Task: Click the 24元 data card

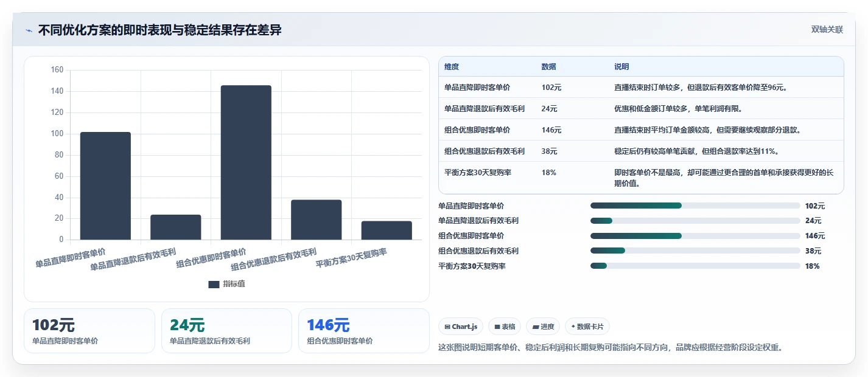Action: pos(226,331)
